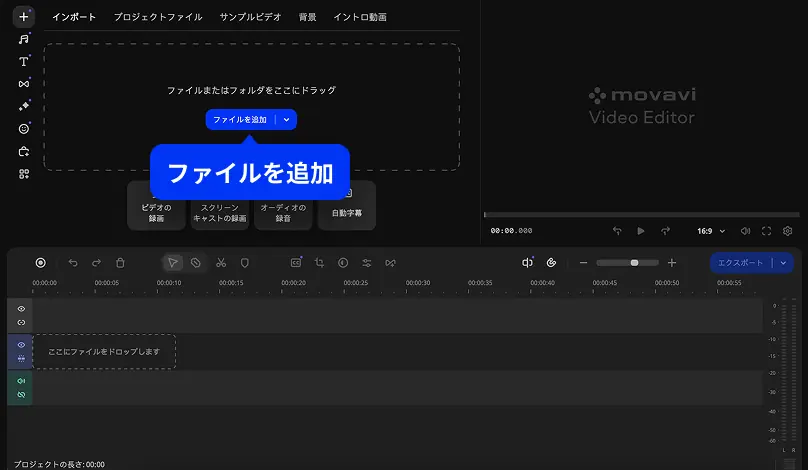Click the spiral icon left of zoom minus
The image size is (808, 470).
point(551,263)
